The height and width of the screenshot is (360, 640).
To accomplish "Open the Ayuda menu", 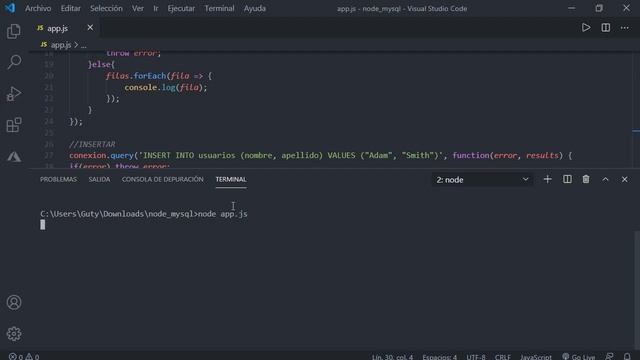I will [x=255, y=8].
